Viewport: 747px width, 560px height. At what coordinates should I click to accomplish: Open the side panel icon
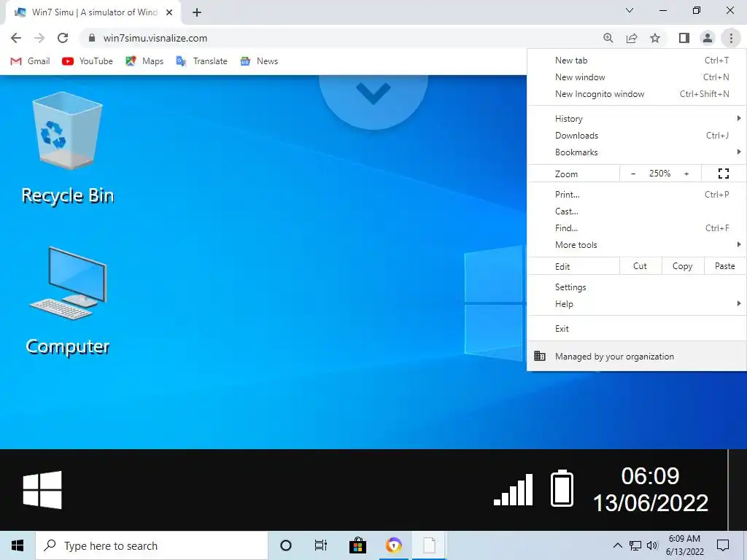pyautogui.click(x=684, y=38)
